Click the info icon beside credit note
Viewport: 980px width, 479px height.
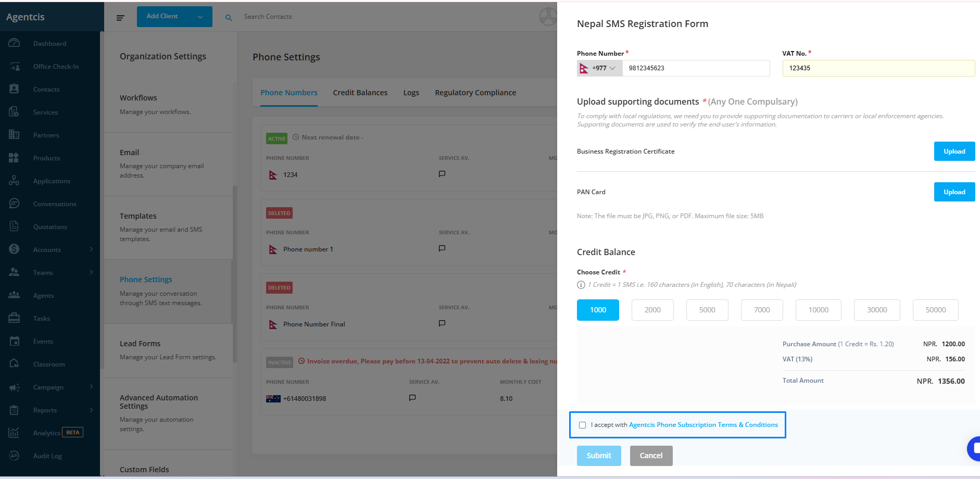[581, 285]
